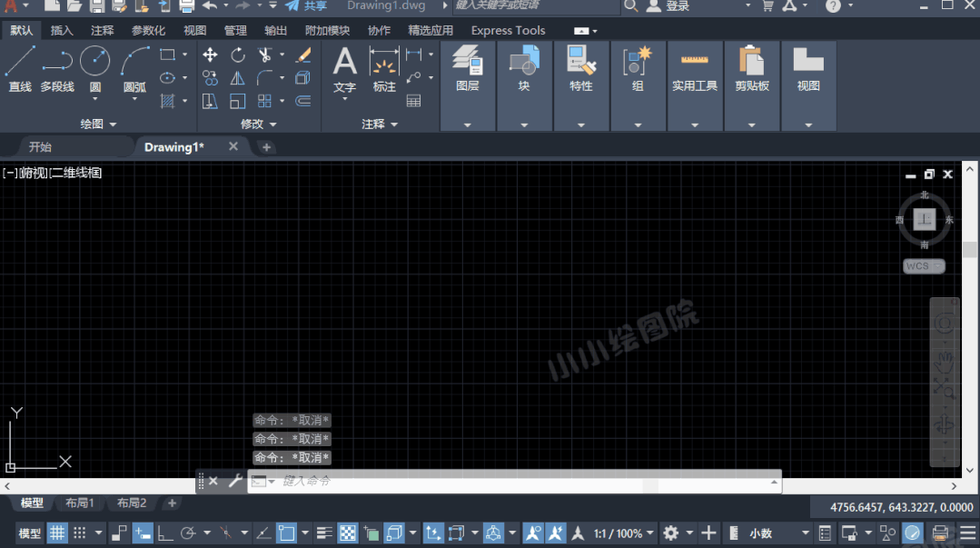Select the Leader annotation icon
The height and width of the screenshot is (548, 980).
(x=414, y=77)
